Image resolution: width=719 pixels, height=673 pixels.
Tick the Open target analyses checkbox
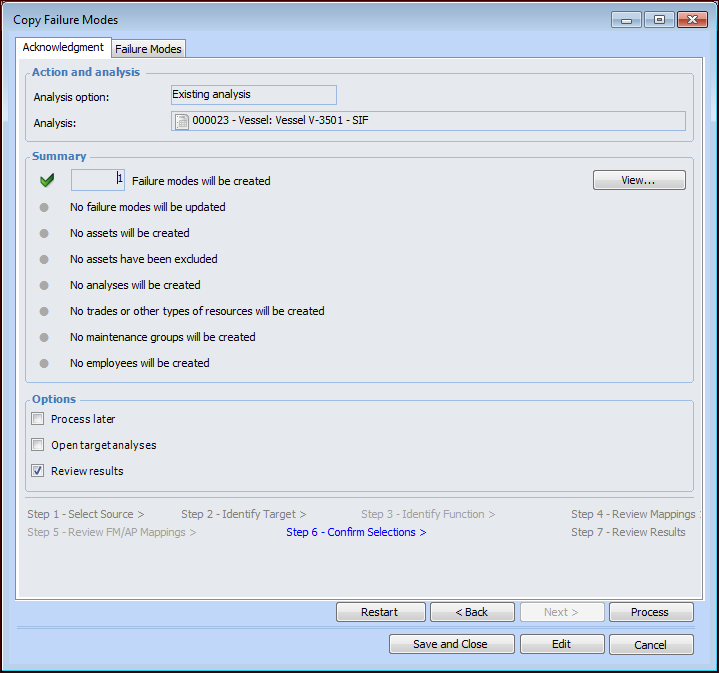click(38, 445)
